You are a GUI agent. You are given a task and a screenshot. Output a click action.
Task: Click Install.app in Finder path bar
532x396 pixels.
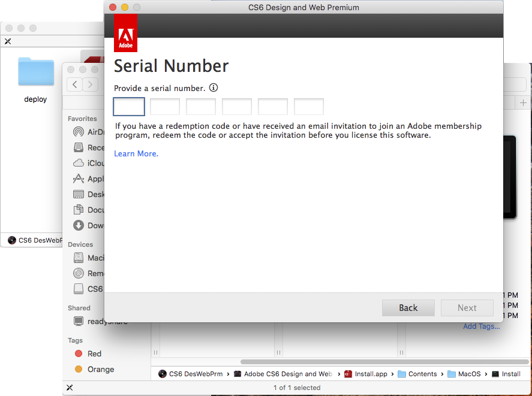366,374
